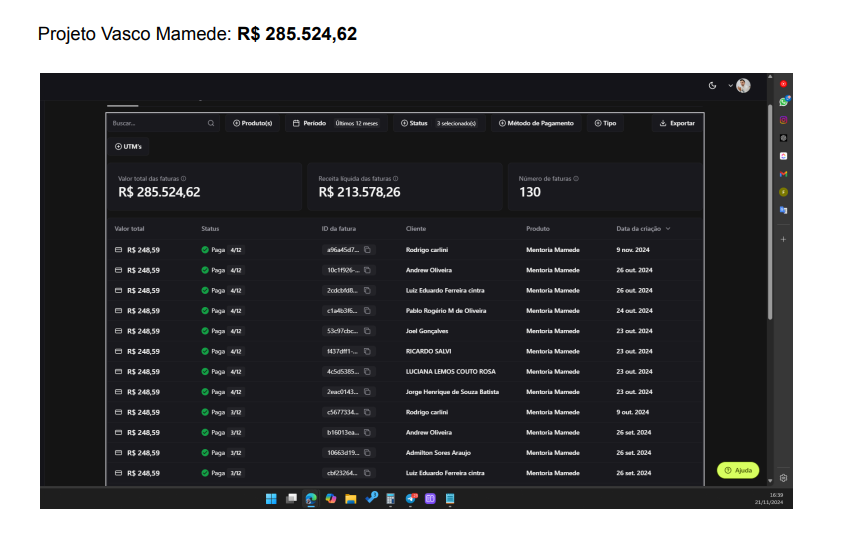The height and width of the screenshot is (533, 847).
Task: Click the date 9 nov. 2024
Action: pyautogui.click(x=633, y=249)
